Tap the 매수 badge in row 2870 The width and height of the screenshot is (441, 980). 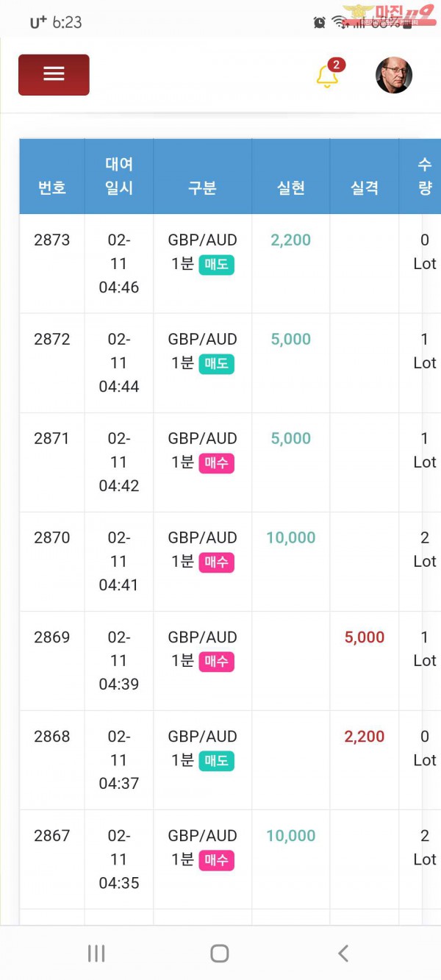[216, 562]
